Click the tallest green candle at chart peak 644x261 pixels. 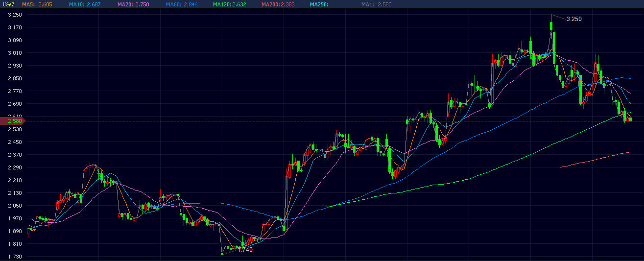pos(551,34)
